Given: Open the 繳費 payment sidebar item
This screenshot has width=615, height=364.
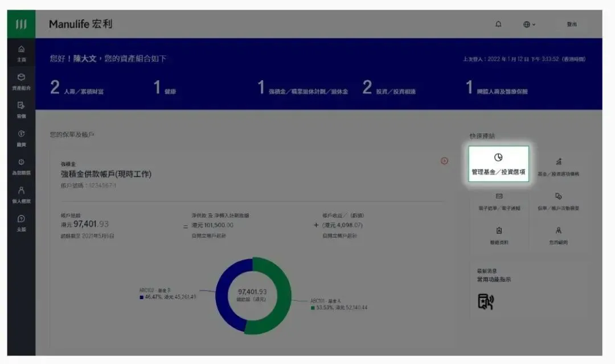Looking at the screenshot, I should (21, 139).
